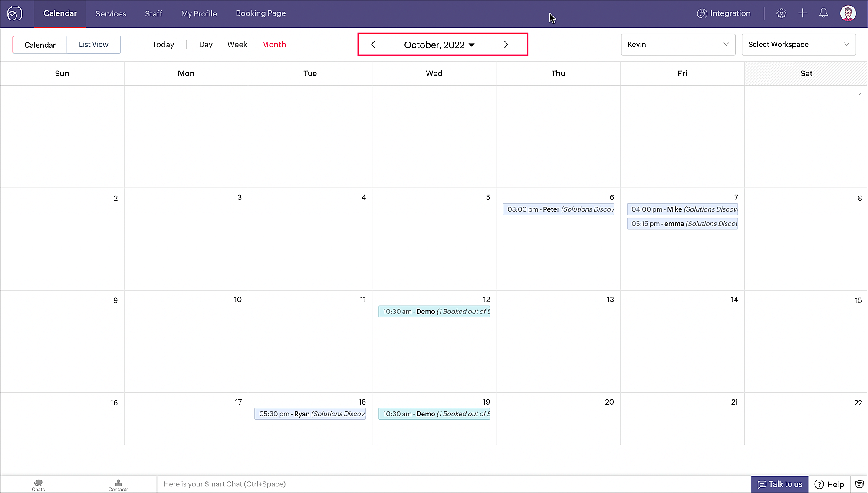
Task: Open the Booking Page tab
Action: 260,13
